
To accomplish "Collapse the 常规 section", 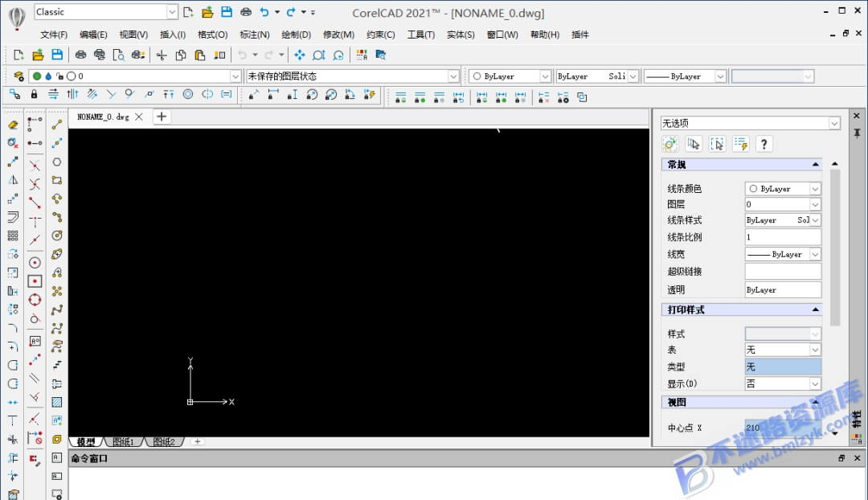I will tap(816, 165).
